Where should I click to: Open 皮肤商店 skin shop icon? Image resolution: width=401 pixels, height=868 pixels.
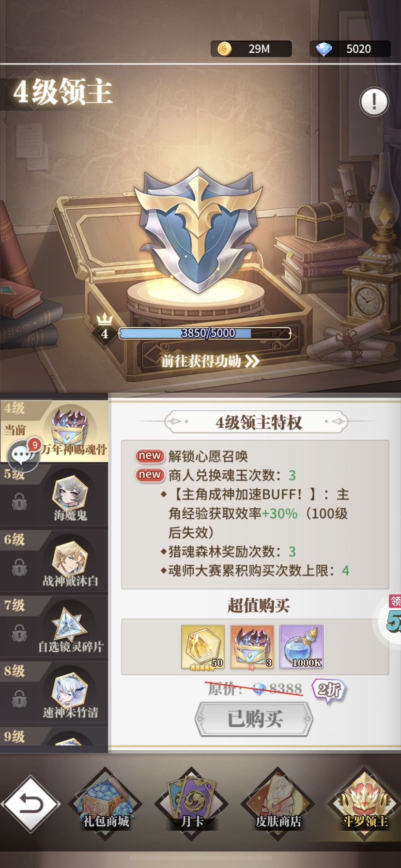[x=278, y=803]
